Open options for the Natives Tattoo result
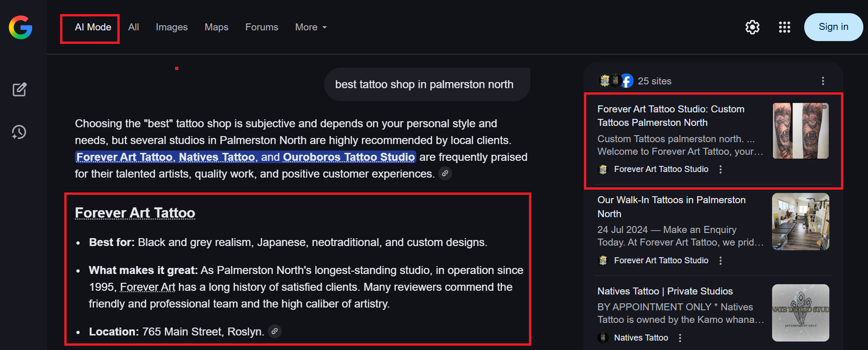 [680, 338]
